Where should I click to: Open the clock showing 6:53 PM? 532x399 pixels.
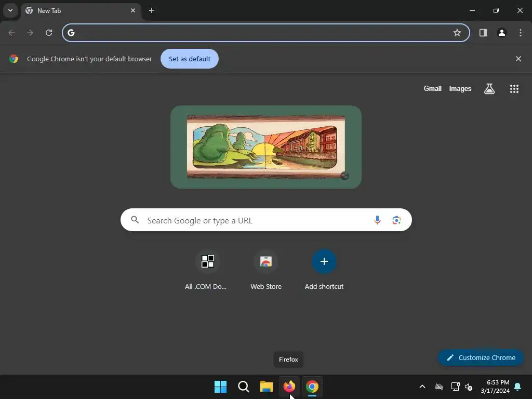pos(495,387)
